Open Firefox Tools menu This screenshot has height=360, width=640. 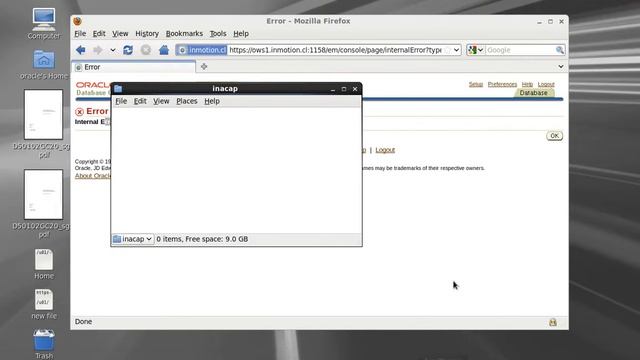point(218,33)
